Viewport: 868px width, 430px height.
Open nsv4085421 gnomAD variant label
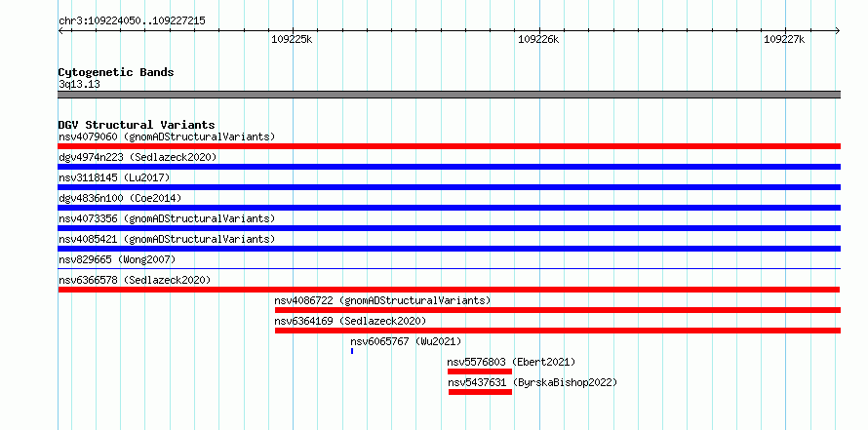tap(167, 239)
